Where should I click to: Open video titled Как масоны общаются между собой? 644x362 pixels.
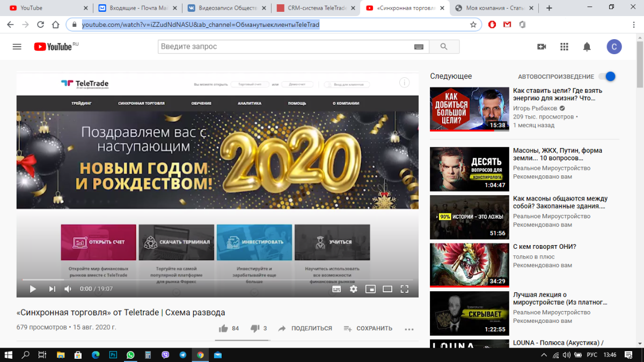click(560, 202)
